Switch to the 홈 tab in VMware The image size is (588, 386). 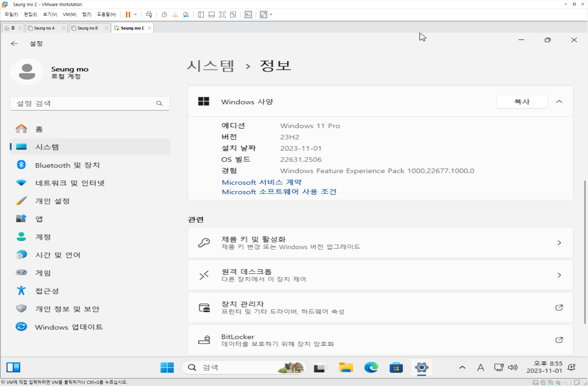[12, 28]
